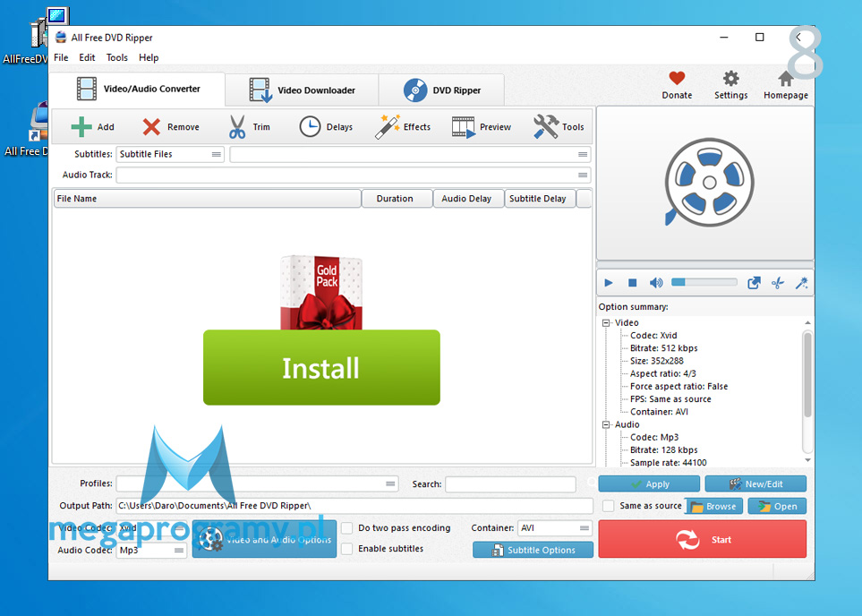Click the magic wand icon under preview
This screenshot has width=862, height=616.
click(801, 283)
